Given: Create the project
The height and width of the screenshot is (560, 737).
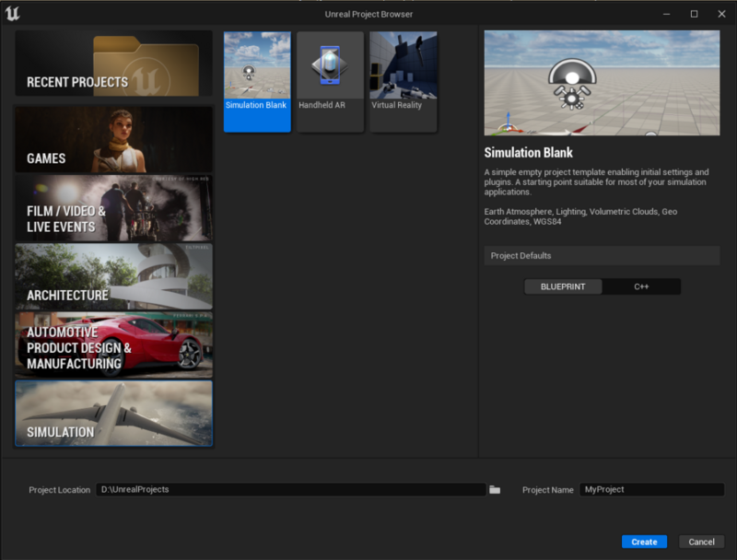Looking at the screenshot, I should pyautogui.click(x=644, y=542).
